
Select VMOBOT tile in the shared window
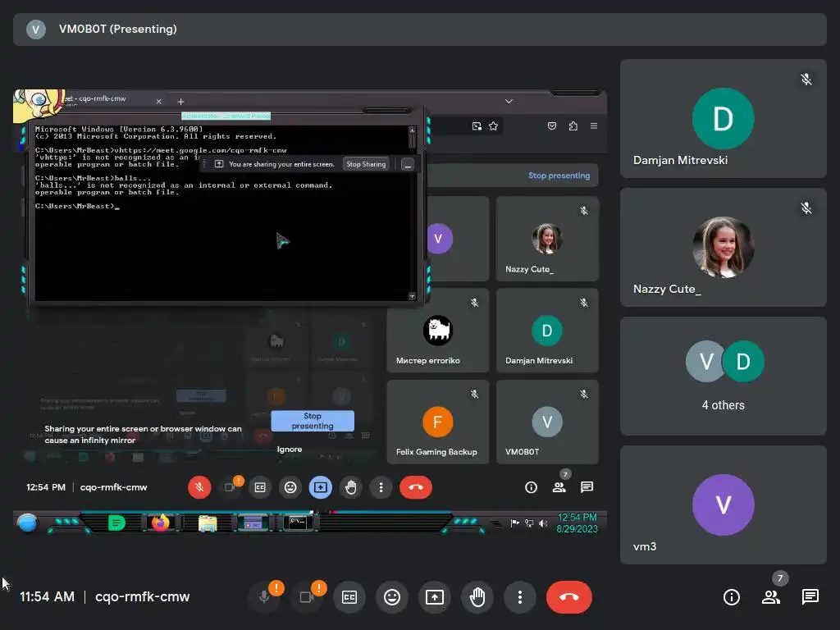(547, 422)
